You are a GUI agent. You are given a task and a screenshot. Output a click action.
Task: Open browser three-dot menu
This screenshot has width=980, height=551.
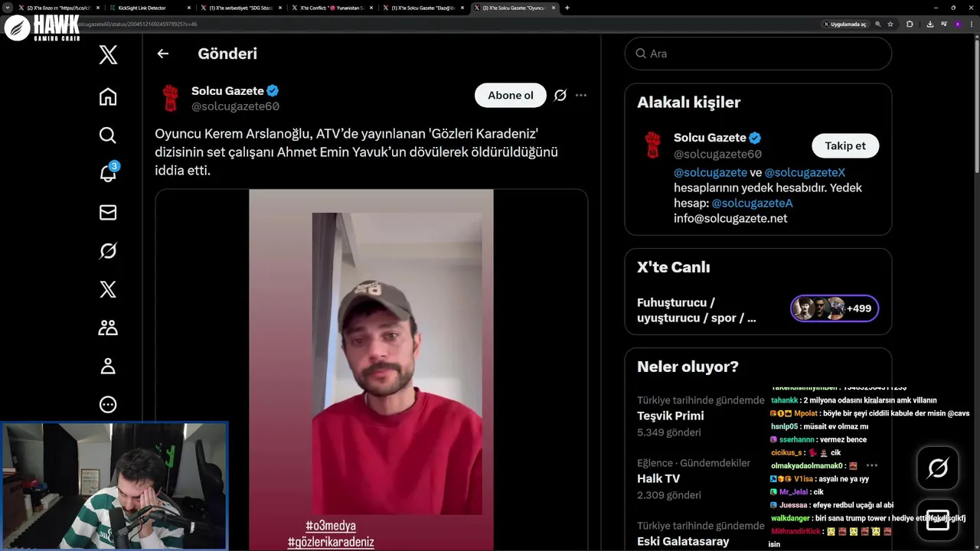971,24
